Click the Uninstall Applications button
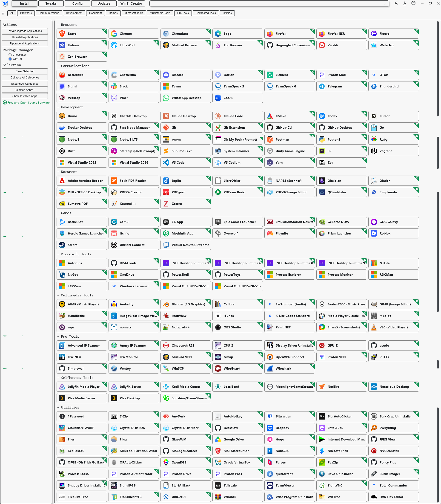Viewport: 441px width, 504px height. pyautogui.click(x=25, y=37)
